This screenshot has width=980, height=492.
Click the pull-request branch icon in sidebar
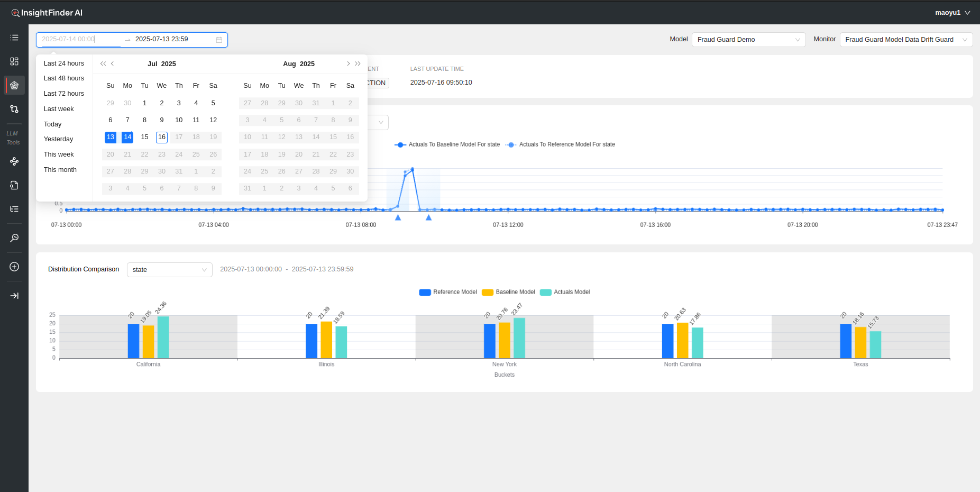click(x=14, y=109)
